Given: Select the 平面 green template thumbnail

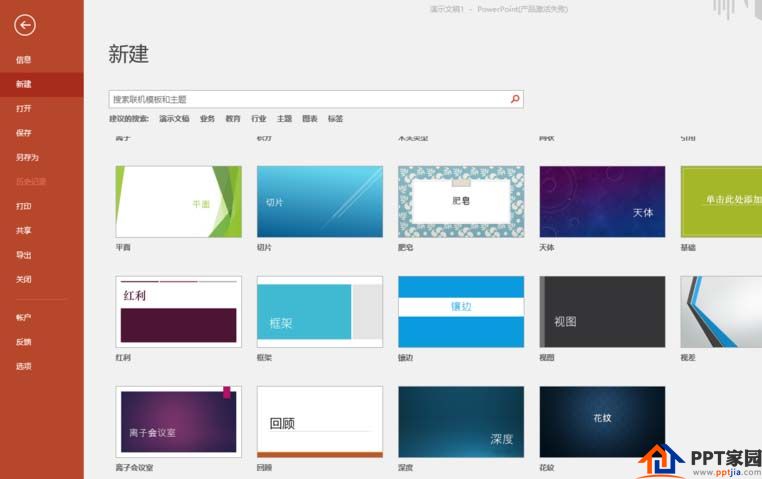Looking at the screenshot, I should point(178,202).
